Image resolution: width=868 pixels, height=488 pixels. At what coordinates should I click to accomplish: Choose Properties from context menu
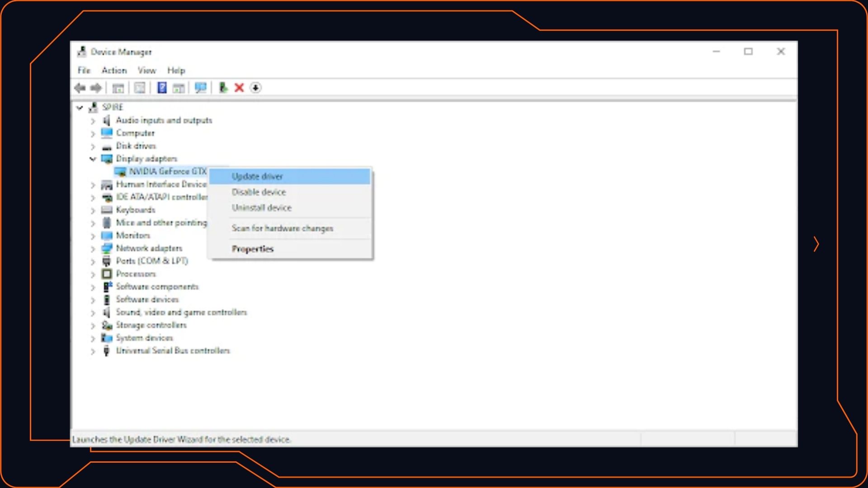click(x=290, y=249)
